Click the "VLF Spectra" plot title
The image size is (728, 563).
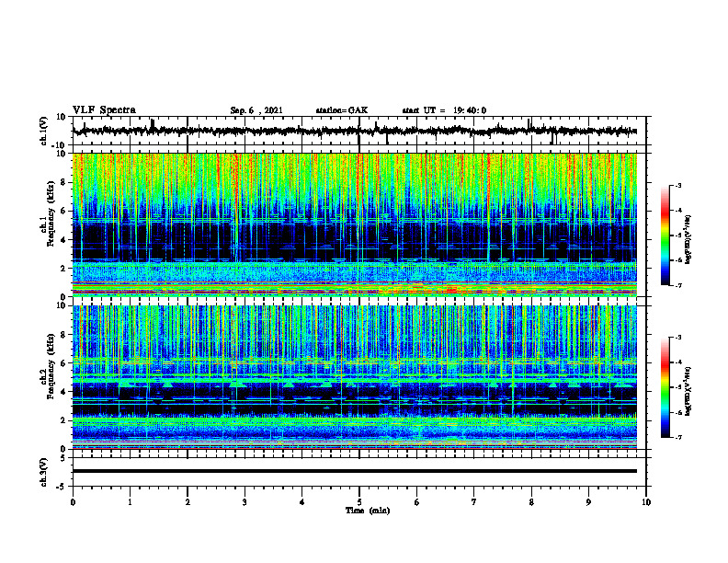point(104,109)
